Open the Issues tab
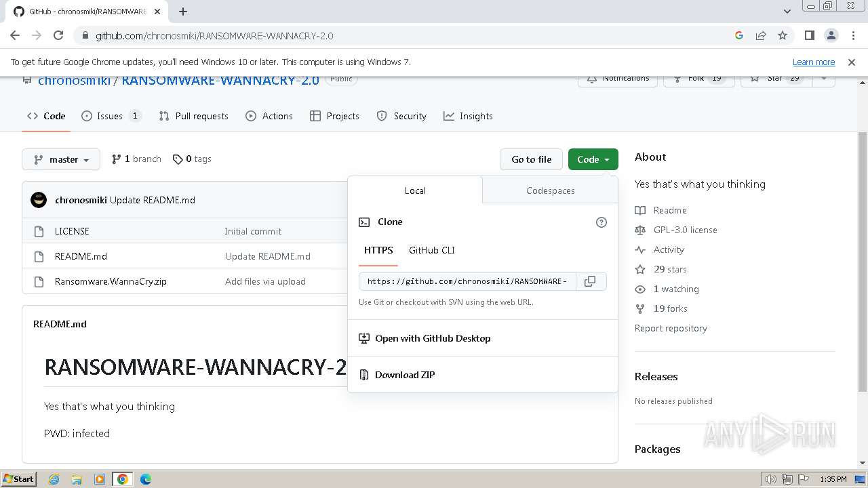The height and width of the screenshot is (488, 868). tap(111, 116)
